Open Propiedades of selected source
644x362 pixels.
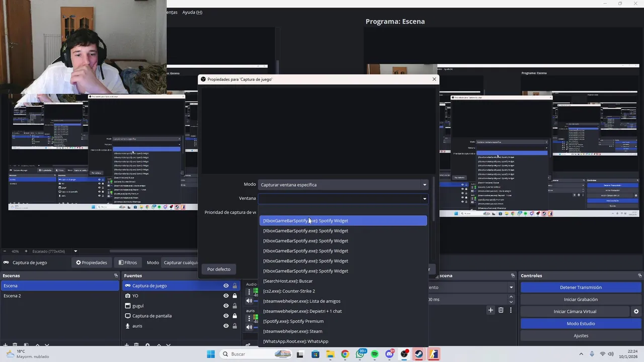coord(92,262)
